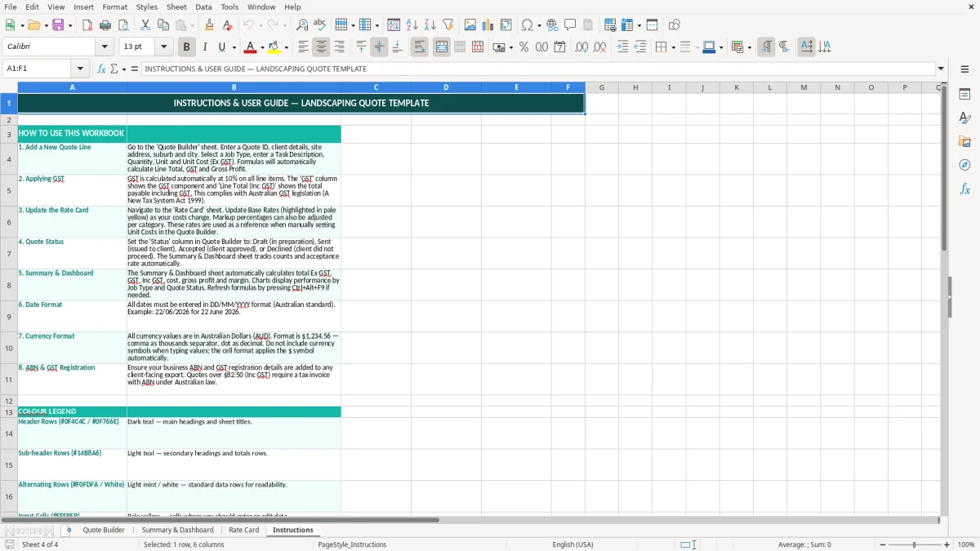Screen dimensions: 980x551
Task: Remove a decimal place
Action: pyautogui.click(x=599, y=47)
